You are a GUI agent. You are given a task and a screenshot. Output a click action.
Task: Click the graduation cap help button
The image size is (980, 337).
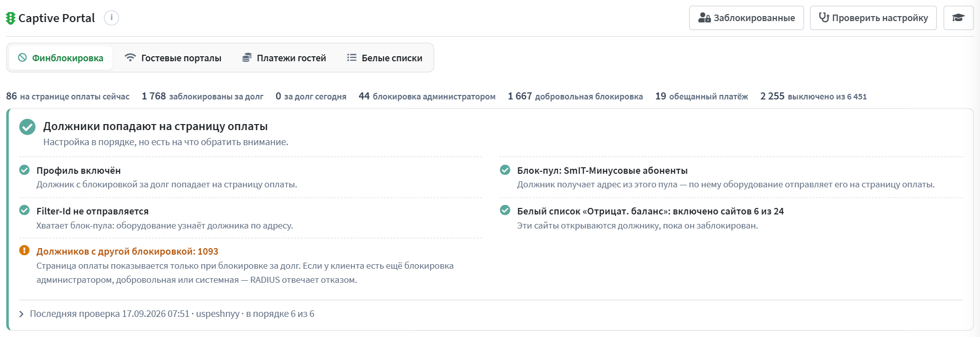pos(958,18)
